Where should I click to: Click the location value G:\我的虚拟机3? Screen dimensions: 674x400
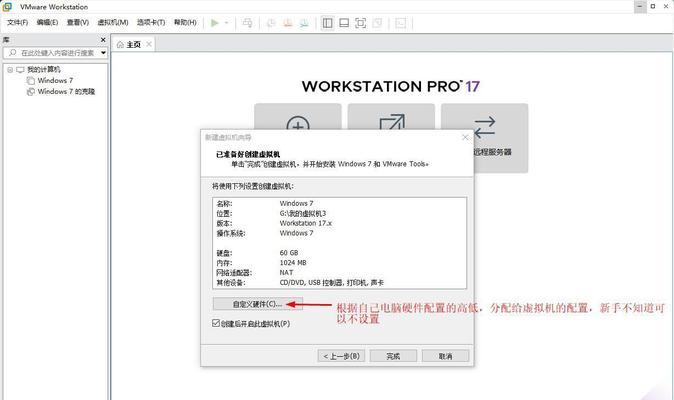[x=303, y=213]
